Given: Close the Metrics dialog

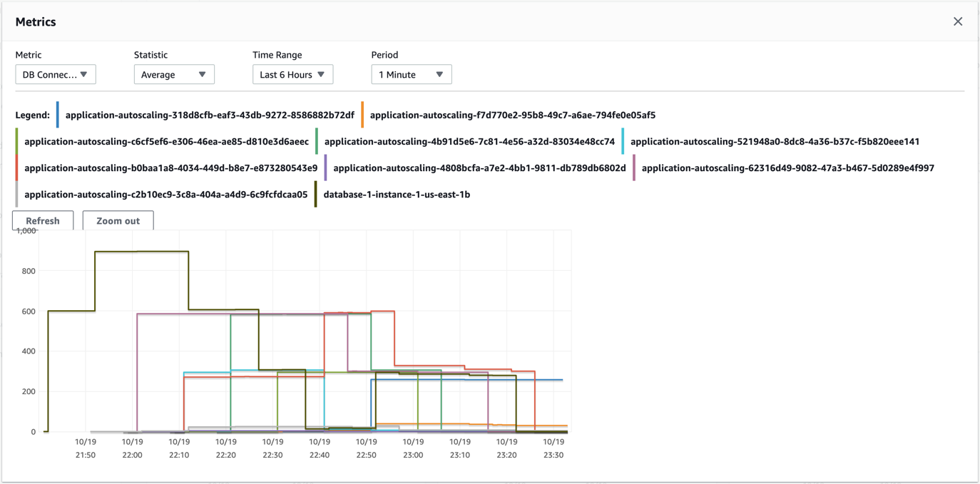Looking at the screenshot, I should pos(958,21).
